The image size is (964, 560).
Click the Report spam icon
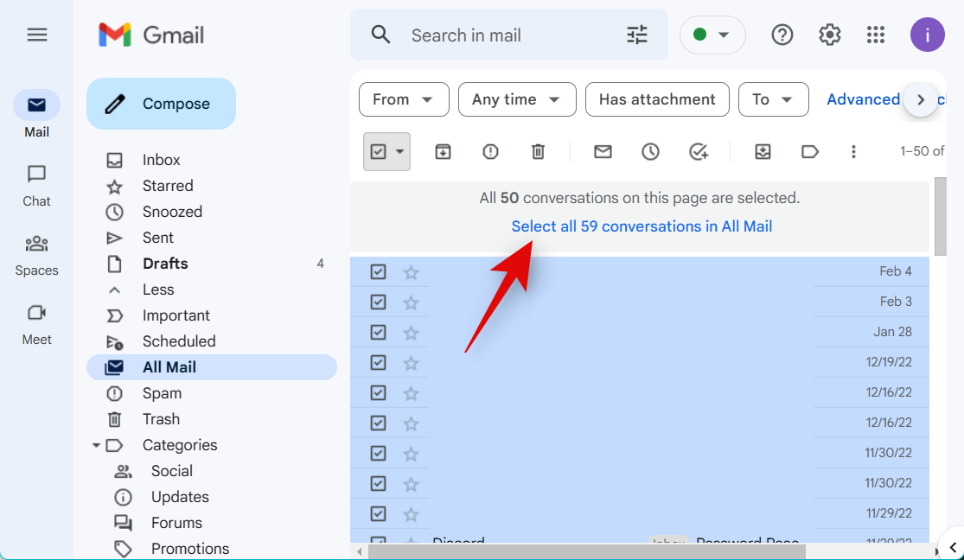(490, 152)
